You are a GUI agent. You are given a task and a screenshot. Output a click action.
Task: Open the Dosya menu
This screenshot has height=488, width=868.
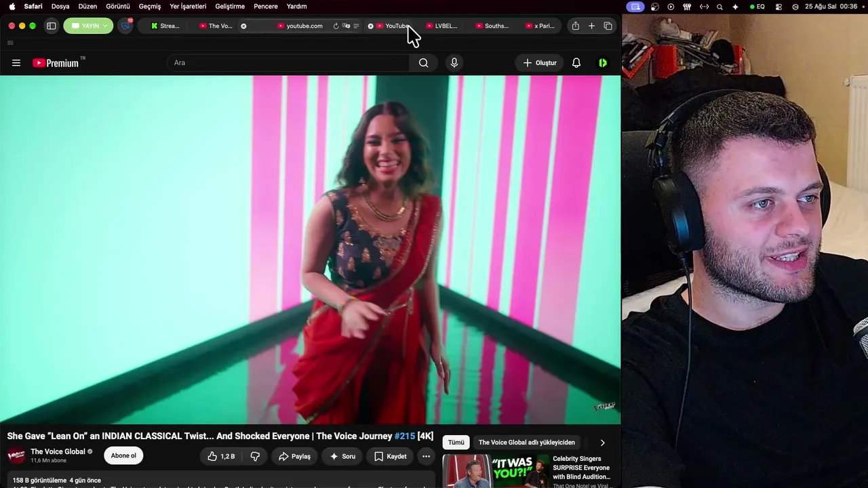(60, 6)
